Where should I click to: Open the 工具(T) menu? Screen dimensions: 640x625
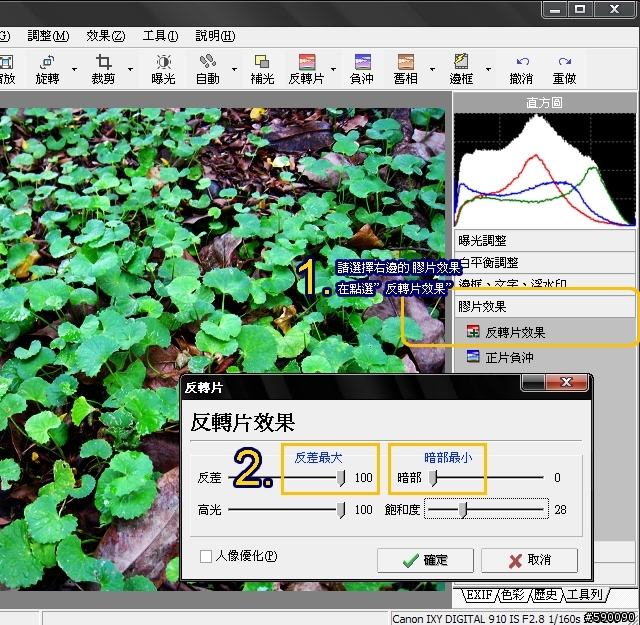click(160, 36)
